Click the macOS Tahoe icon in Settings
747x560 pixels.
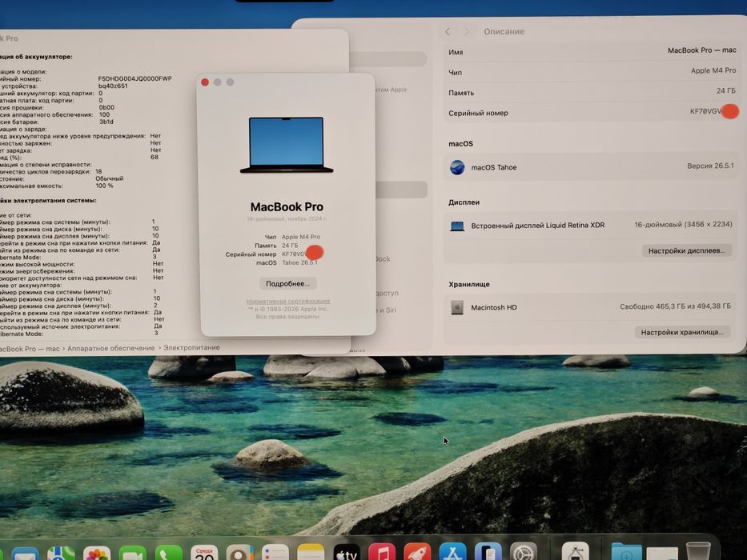[457, 167]
